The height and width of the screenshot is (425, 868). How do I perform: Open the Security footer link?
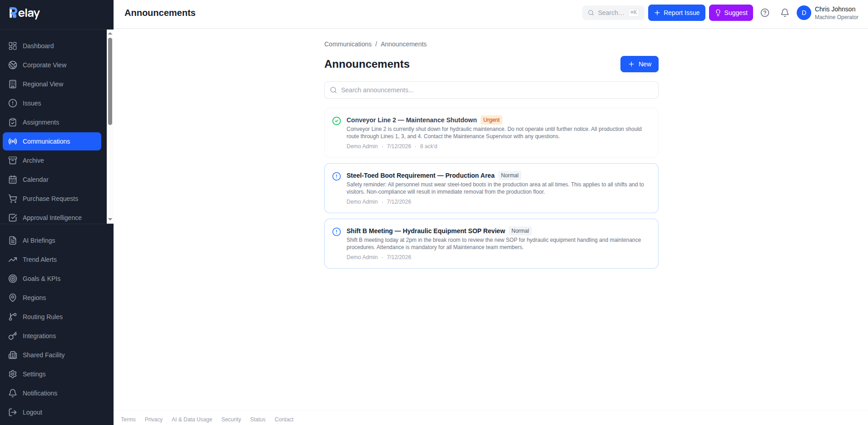point(231,420)
